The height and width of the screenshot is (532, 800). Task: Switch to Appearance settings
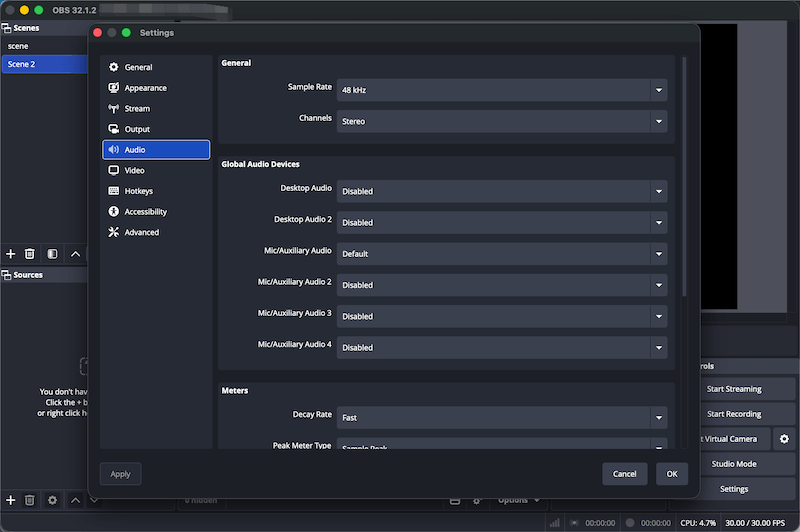156,88
